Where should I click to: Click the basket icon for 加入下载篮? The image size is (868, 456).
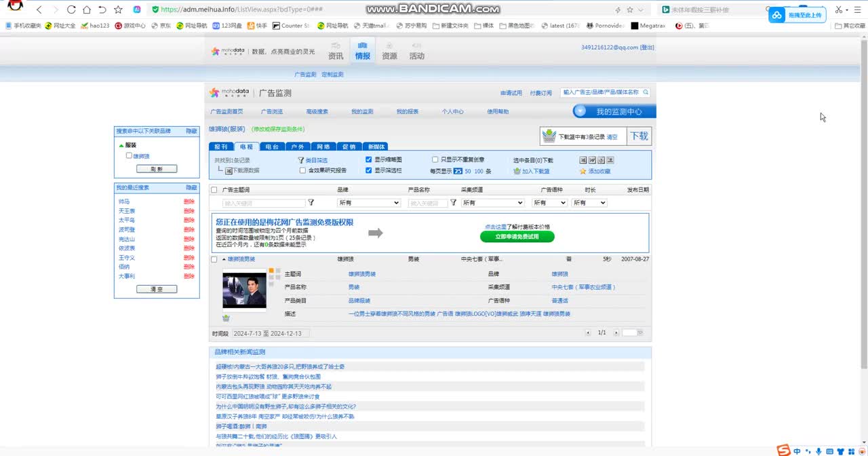pos(517,171)
